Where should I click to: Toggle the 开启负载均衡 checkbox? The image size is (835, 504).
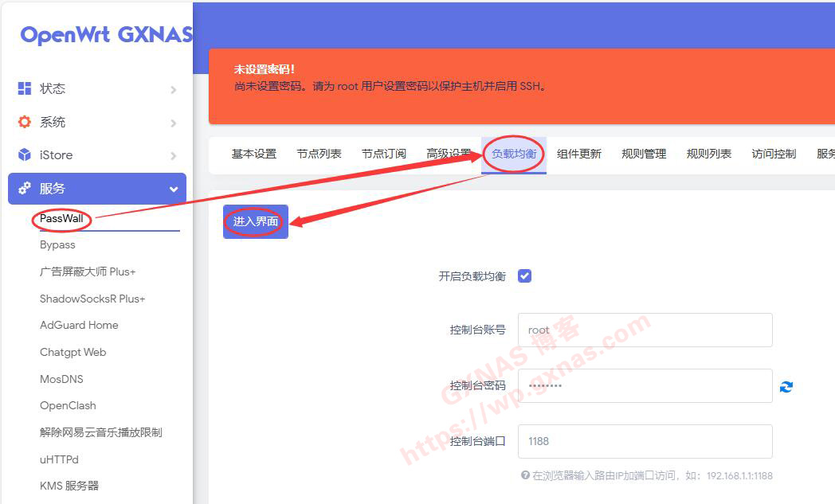[x=524, y=276]
